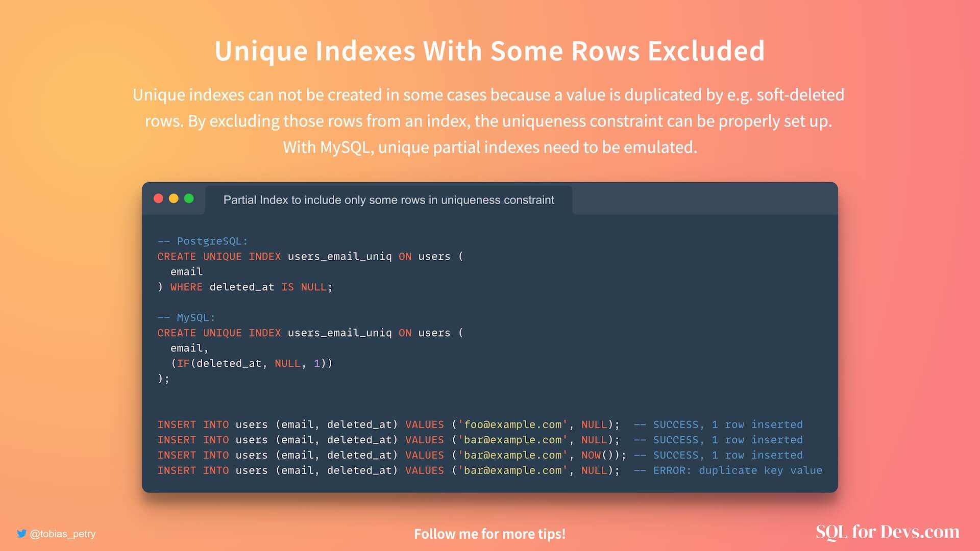Click '(IF(deleted_at, NULL, 1))' line
Screen dimensions: 980x551
click(x=252, y=363)
